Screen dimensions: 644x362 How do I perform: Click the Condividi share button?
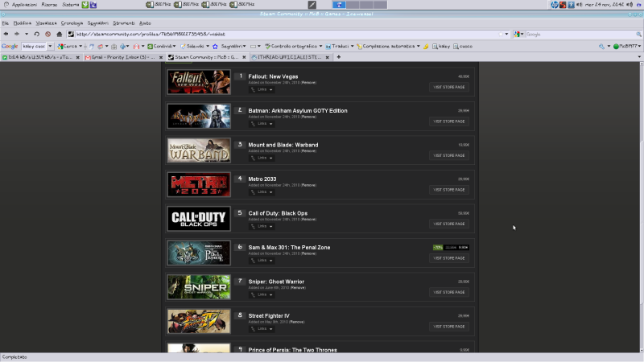(x=162, y=47)
